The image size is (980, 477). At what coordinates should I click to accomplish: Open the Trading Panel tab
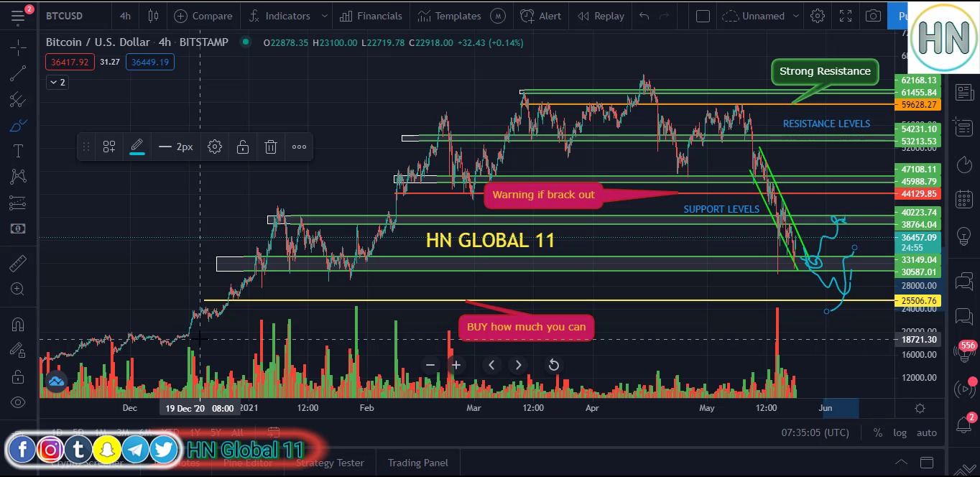(x=417, y=463)
